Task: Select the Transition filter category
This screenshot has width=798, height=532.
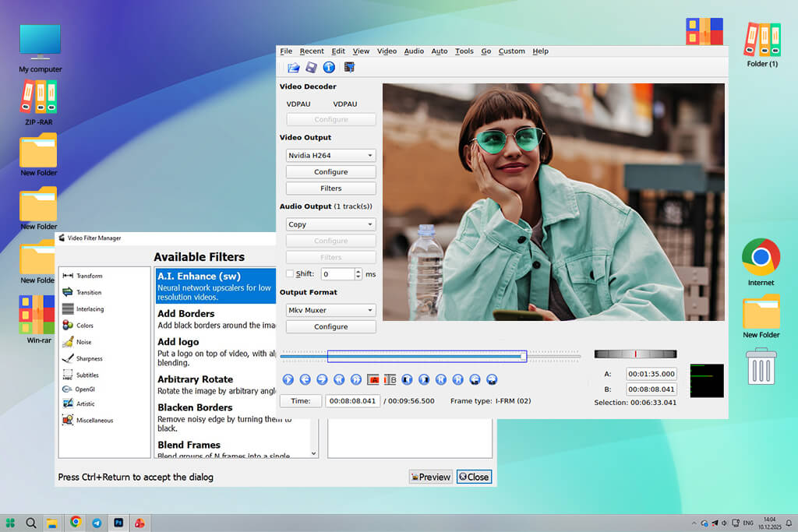Action: [x=82, y=292]
